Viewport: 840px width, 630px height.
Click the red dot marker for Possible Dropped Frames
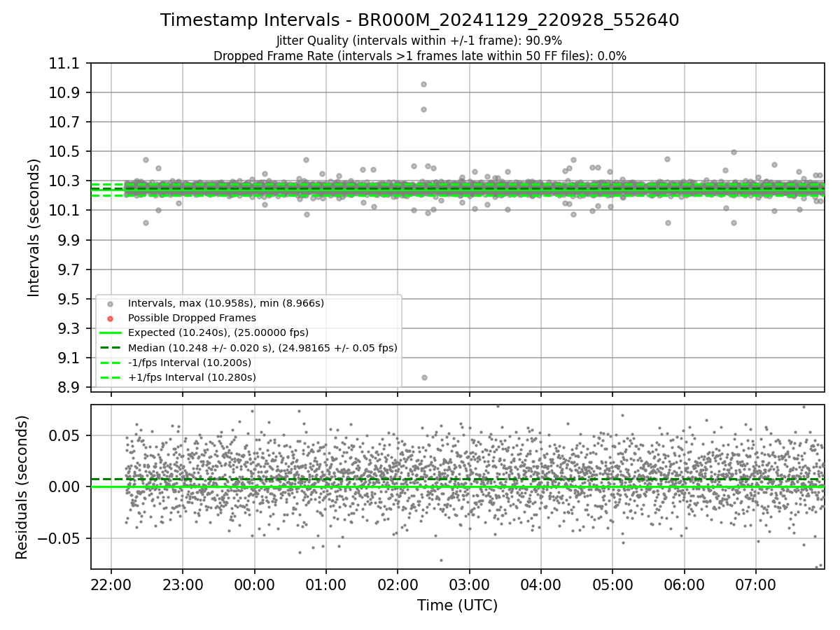110,318
